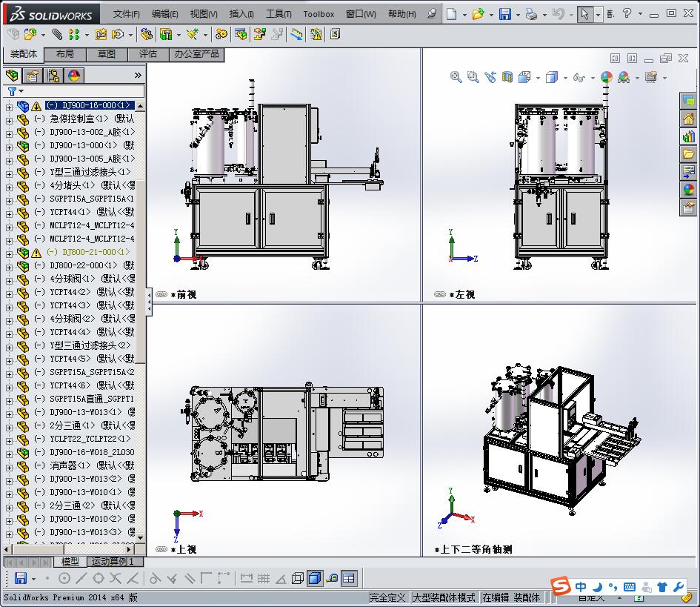Open the 编辑(E) menu
The image size is (700, 607).
coord(164,14)
